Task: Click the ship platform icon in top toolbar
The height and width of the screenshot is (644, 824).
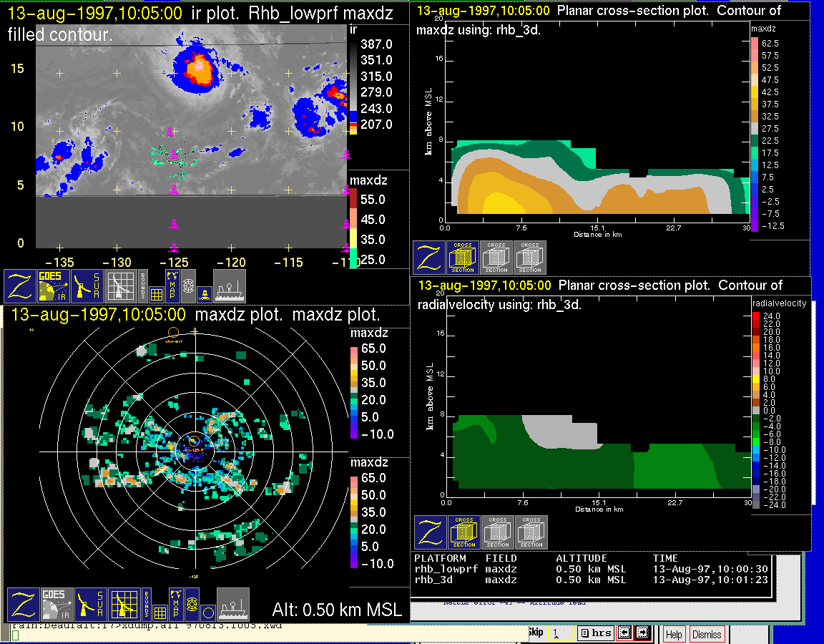Action: (x=230, y=286)
